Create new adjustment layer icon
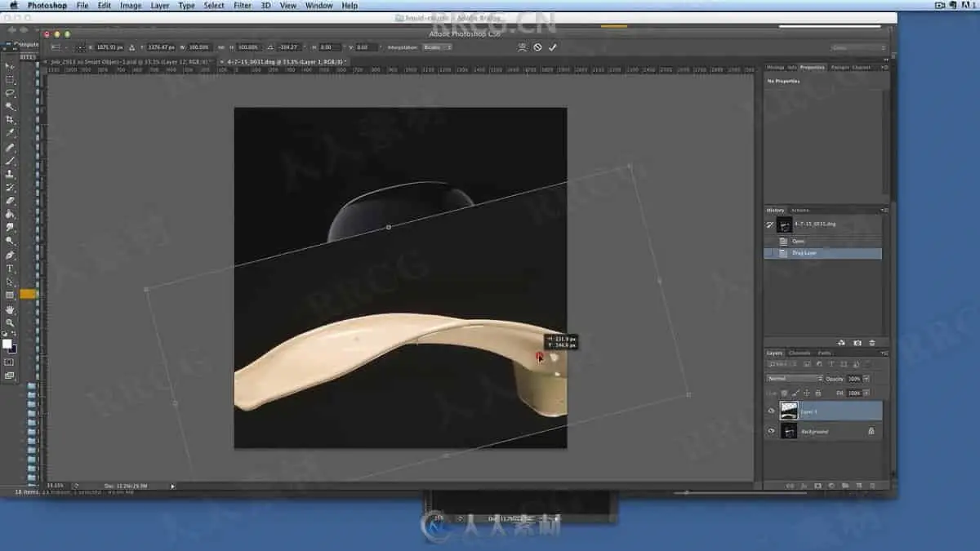The height and width of the screenshot is (551, 980). pyautogui.click(x=831, y=486)
